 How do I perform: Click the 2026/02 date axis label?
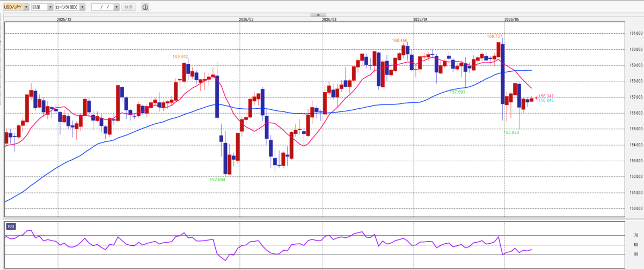pos(246,19)
